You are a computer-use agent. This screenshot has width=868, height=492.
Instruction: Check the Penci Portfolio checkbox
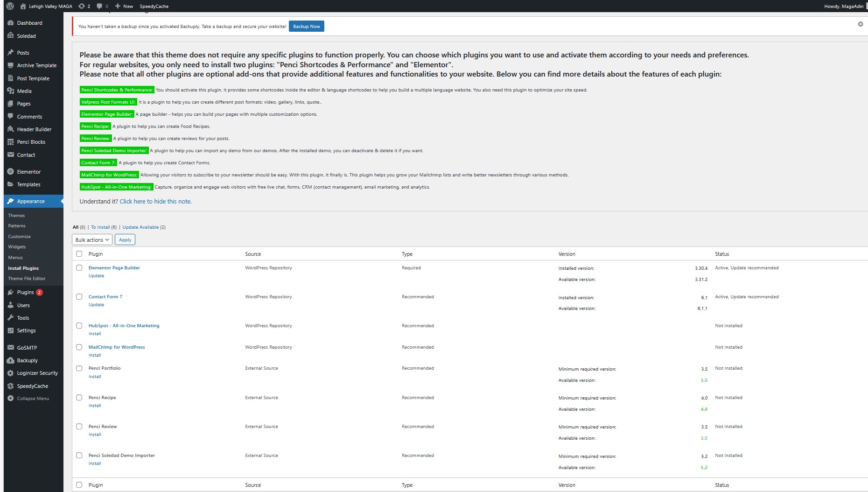coord(79,368)
